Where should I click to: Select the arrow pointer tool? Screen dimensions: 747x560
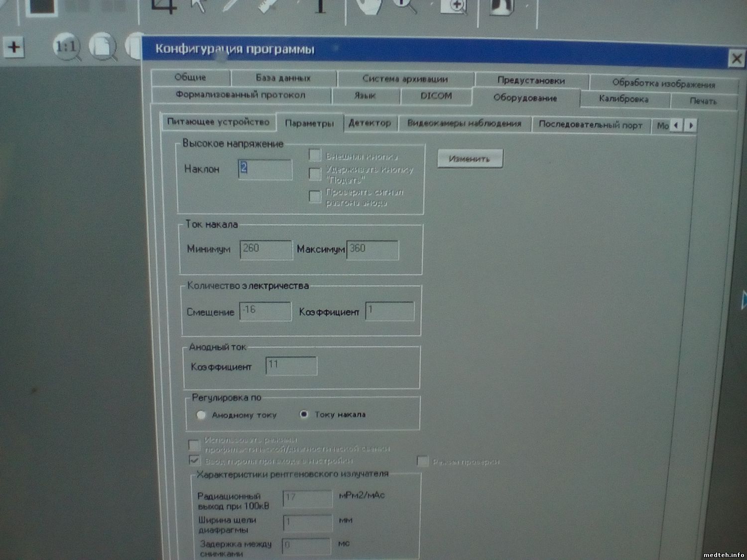[x=199, y=6]
